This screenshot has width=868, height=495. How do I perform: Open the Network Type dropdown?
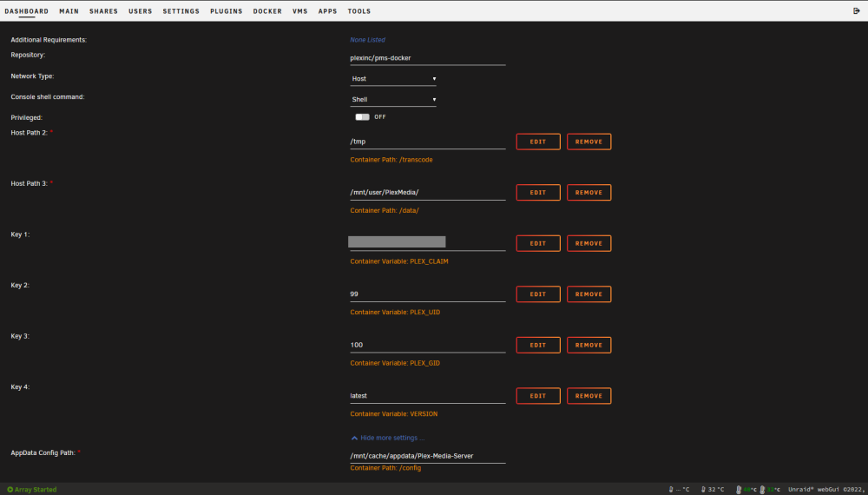pos(393,79)
